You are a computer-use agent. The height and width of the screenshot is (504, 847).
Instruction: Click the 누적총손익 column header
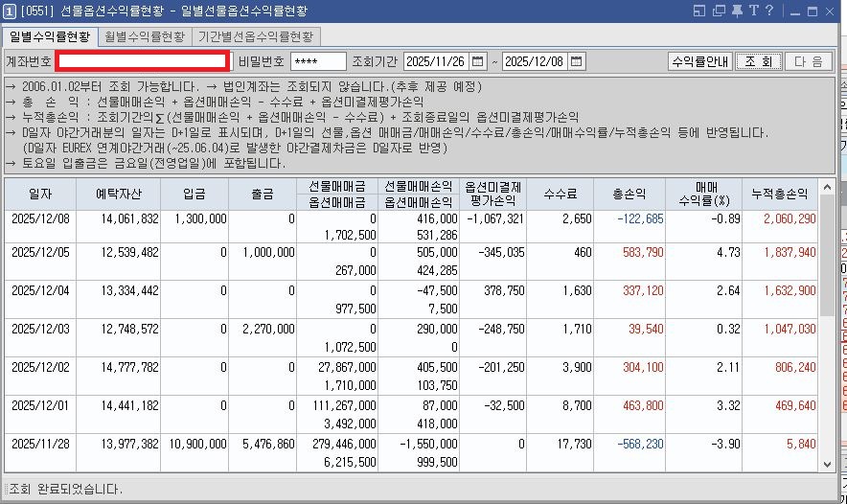point(780,194)
